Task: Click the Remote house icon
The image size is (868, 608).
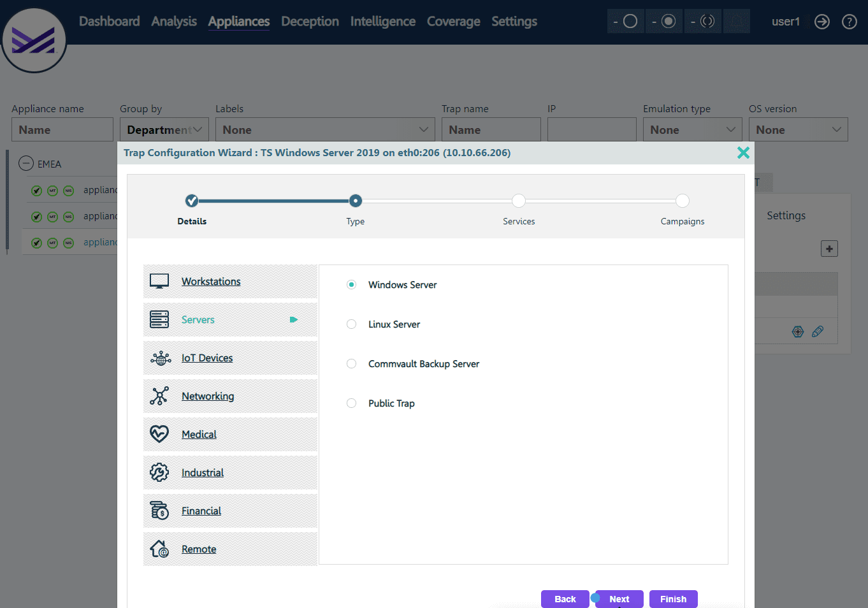Action: [159, 549]
